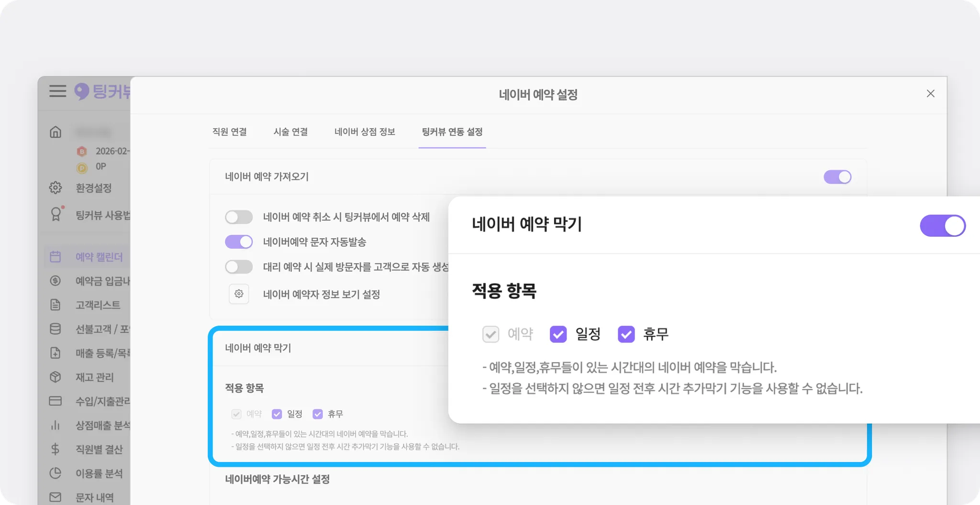This screenshot has height=505, width=980.
Task: Open 환경설정 gear icon in the sidebar
Action: coord(56,187)
